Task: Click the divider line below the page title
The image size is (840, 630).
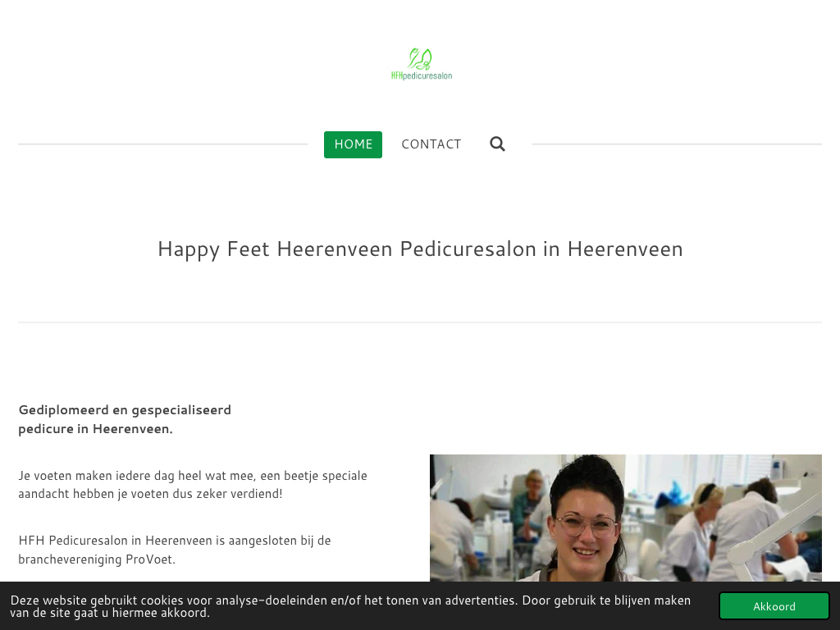Action: (420, 322)
